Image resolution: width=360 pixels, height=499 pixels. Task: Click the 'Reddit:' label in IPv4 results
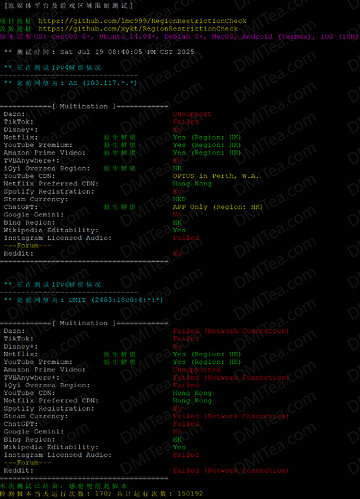(19, 254)
